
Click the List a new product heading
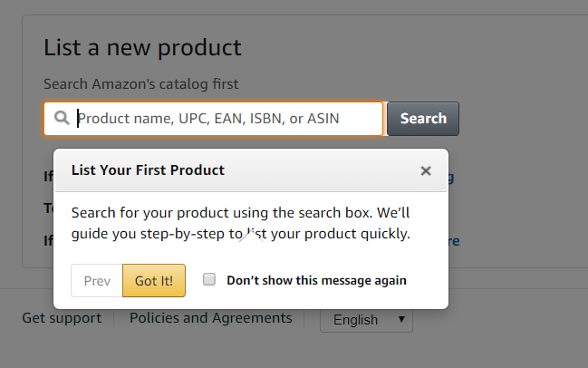[142, 48]
